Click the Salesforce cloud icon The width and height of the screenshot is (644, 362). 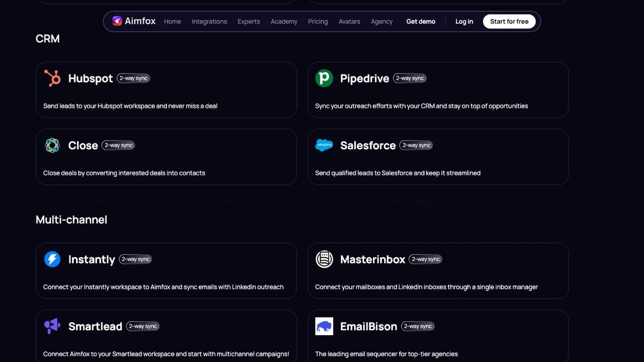(324, 145)
